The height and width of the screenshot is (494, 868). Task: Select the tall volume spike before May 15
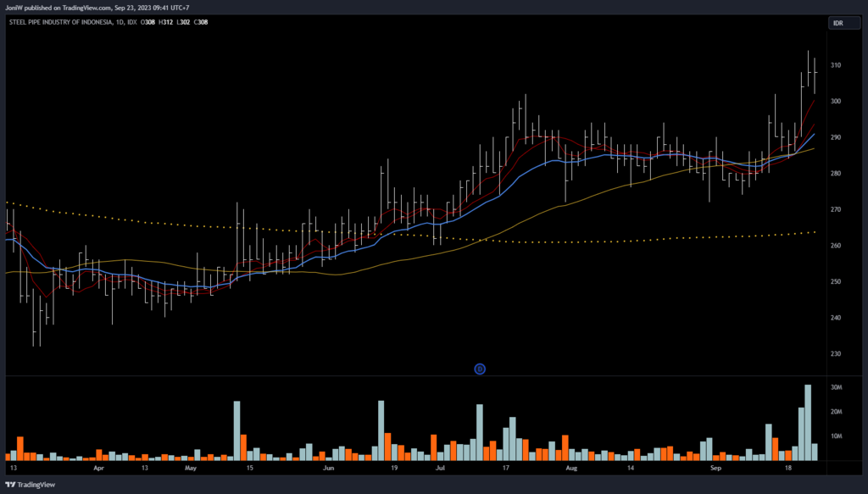pos(236,430)
